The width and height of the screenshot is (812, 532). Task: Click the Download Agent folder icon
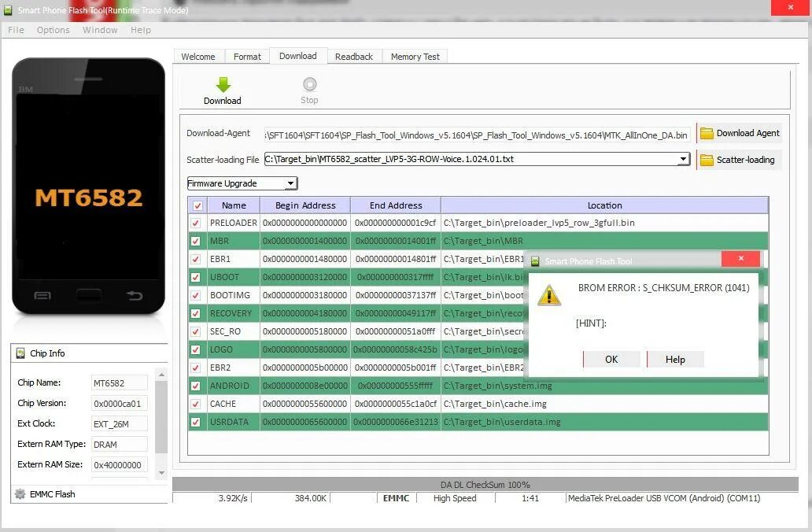[x=707, y=134]
